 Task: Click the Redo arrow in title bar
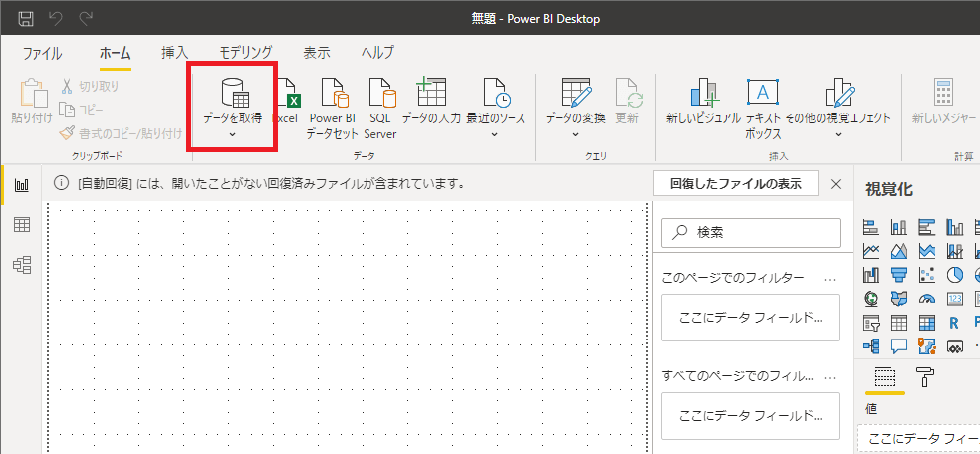[86, 19]
